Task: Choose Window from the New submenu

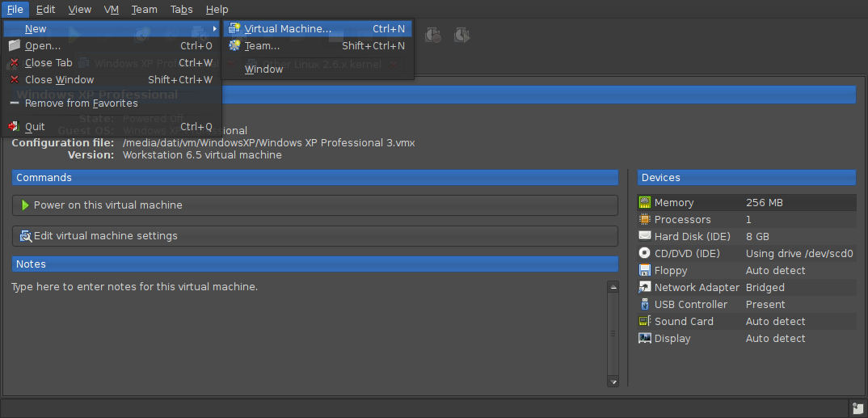Action: coord(318,70)
